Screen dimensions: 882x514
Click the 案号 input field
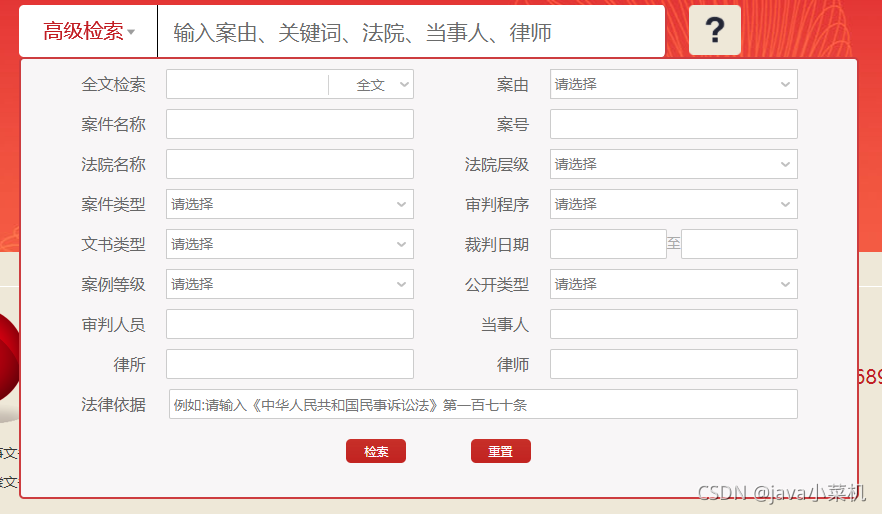pyautogui.click(x=673, y=124)
